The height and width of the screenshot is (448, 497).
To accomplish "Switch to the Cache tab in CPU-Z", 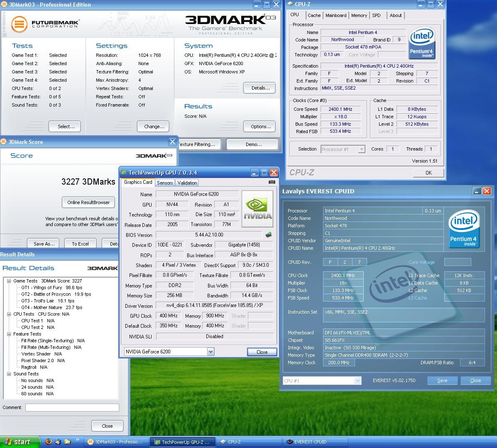I will (314, 15).
